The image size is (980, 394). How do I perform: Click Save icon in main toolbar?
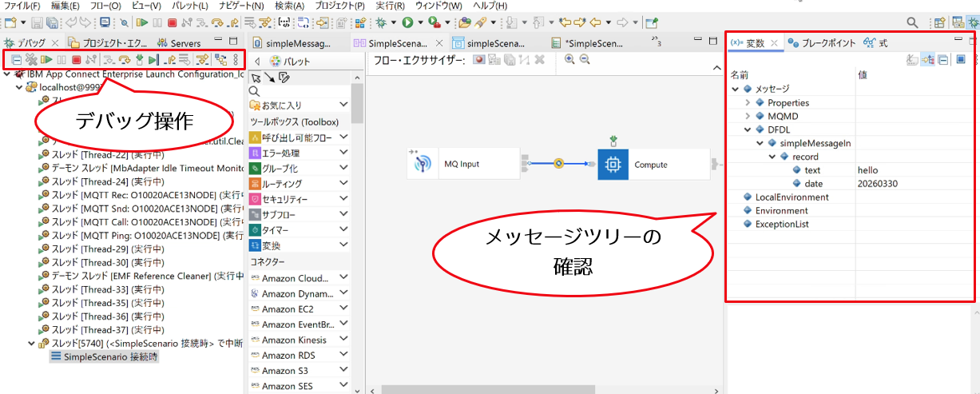pyautogui.click(x=37, y=23)
